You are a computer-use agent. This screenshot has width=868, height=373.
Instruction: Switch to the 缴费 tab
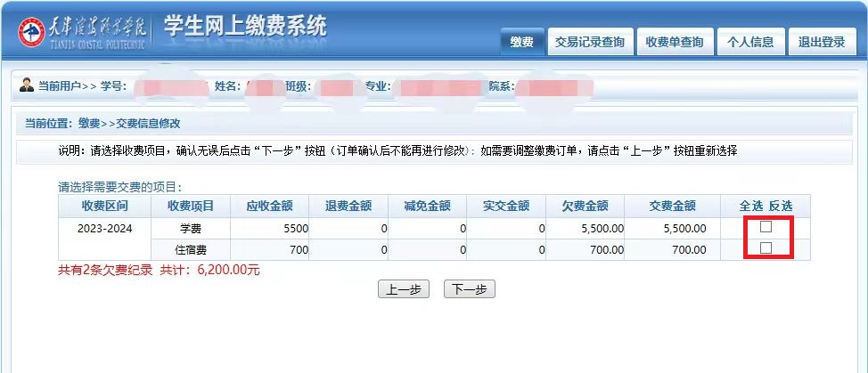521,42
